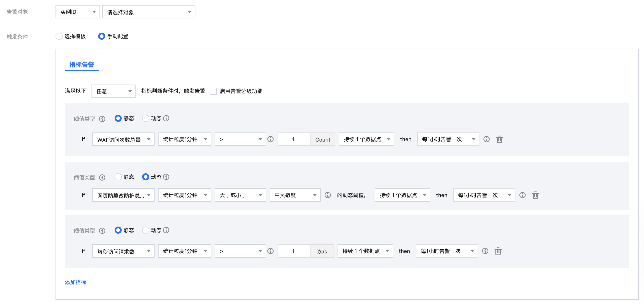Image resolution: width=644 pixels, height=304 pixels.
Task: Click the 添加指标 link
Action: [75, 282]
